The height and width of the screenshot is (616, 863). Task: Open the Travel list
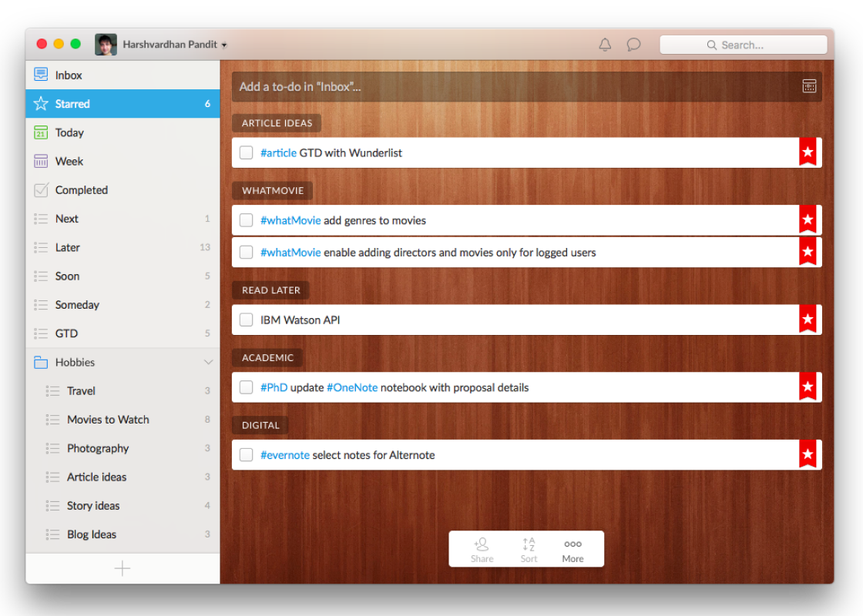123,391
